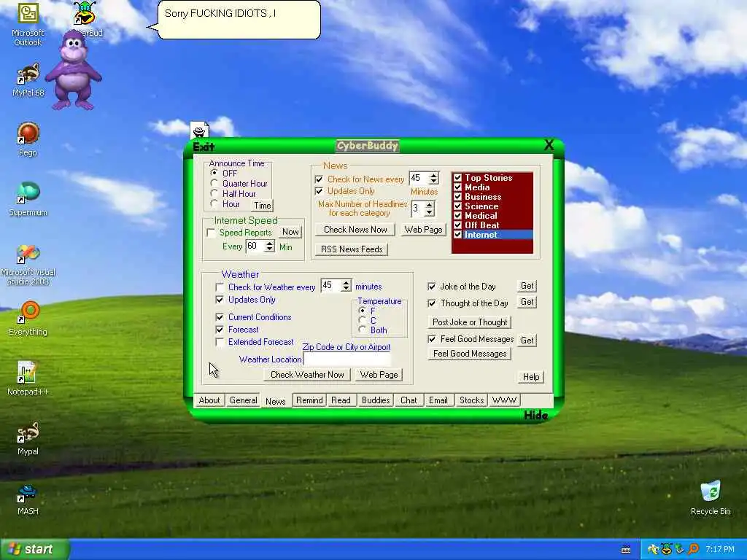Toggle the Forecast checkbox
Viewport: 747px width, 560px height.
(x=220, y=330)
